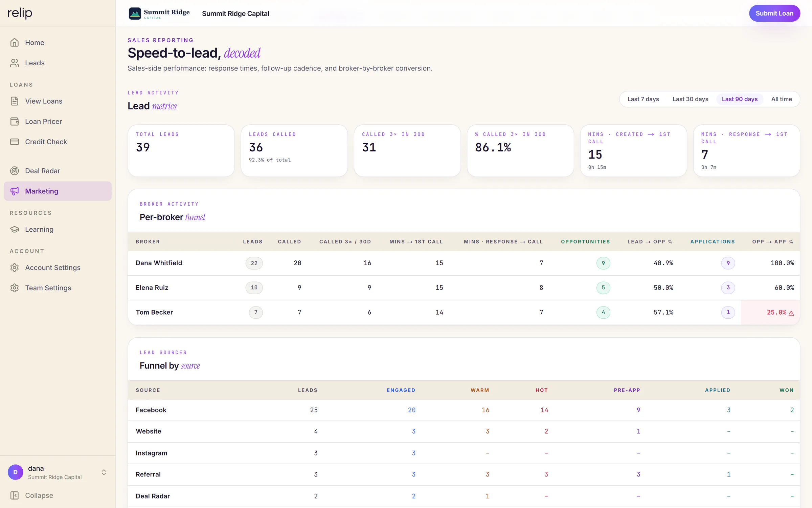Click Facebook engaged count 20
This screenshot has width=812, height=508.
tap(412, 410)
